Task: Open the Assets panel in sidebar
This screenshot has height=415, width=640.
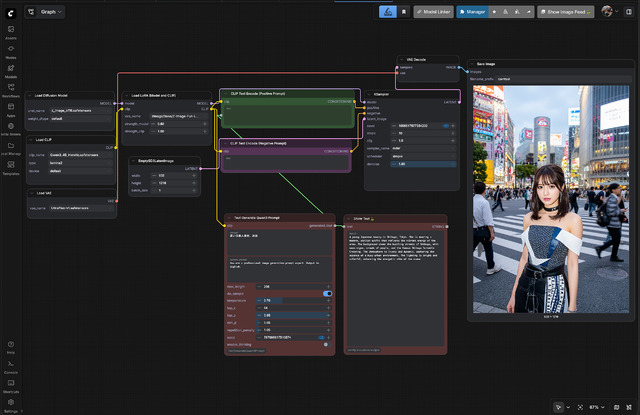Action: pos(11,30)
